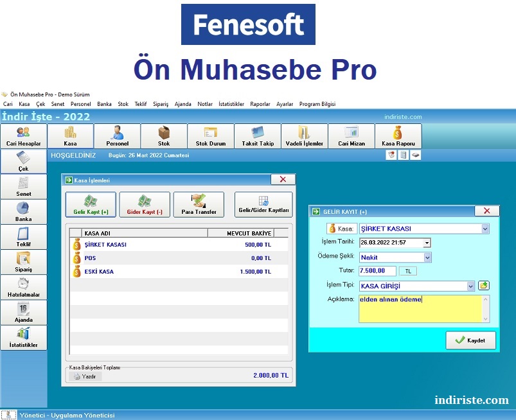The image size is (516, 420).
Task: Open Gelir/Gider Kayıtları
Action: tap(263, 205)
